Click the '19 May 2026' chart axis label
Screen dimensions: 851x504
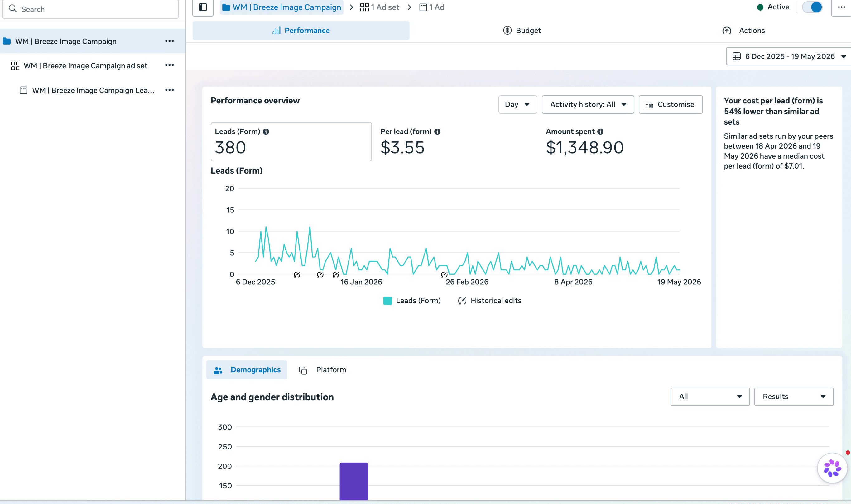pos(679,282)
